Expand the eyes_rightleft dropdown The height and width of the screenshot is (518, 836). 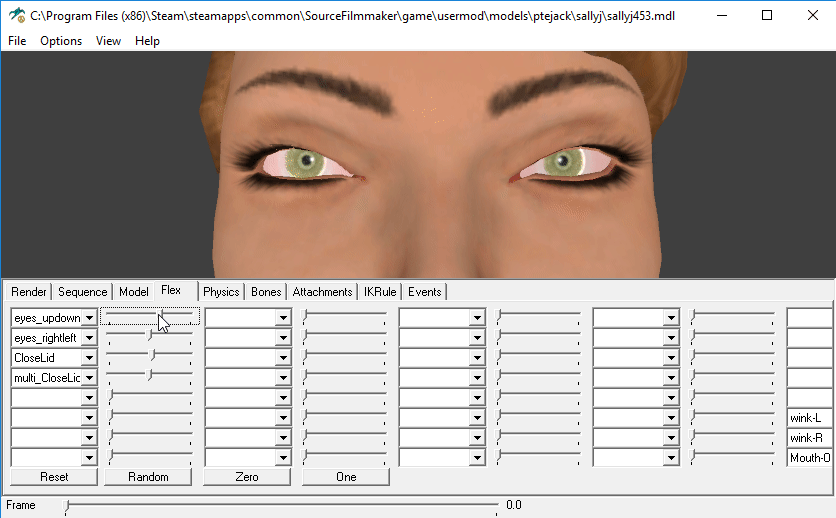click(x=90, y=338)
